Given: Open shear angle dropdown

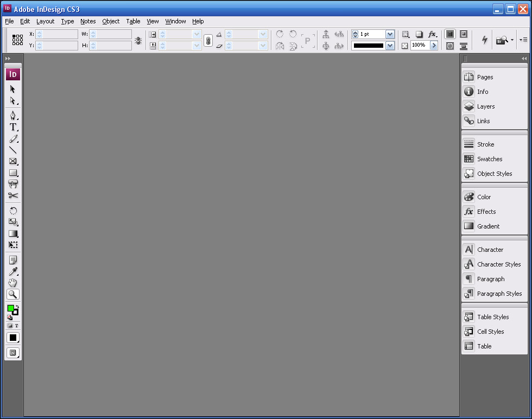Looking at the screenshot, I should point(263,46).
